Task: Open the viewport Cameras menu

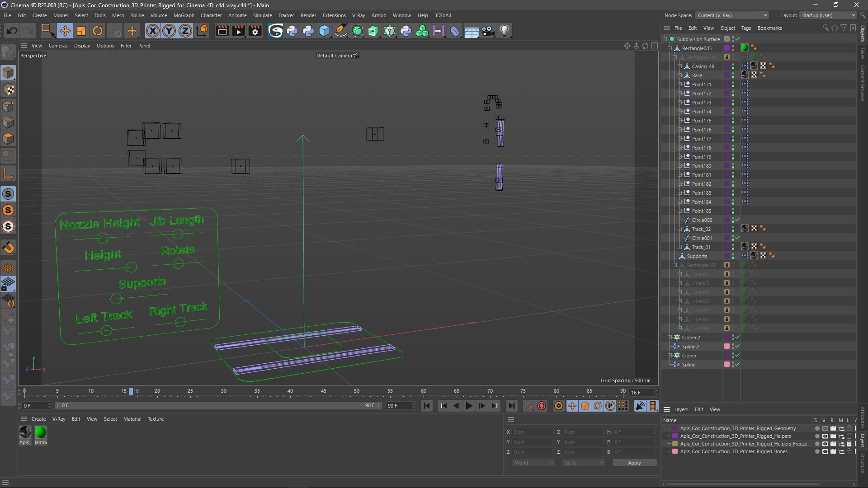Action: [58, 46]
